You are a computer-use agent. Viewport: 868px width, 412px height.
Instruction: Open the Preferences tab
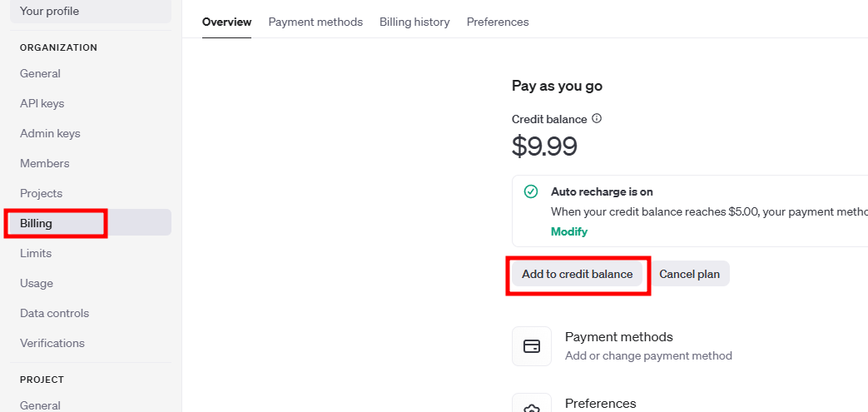point(498,22)
